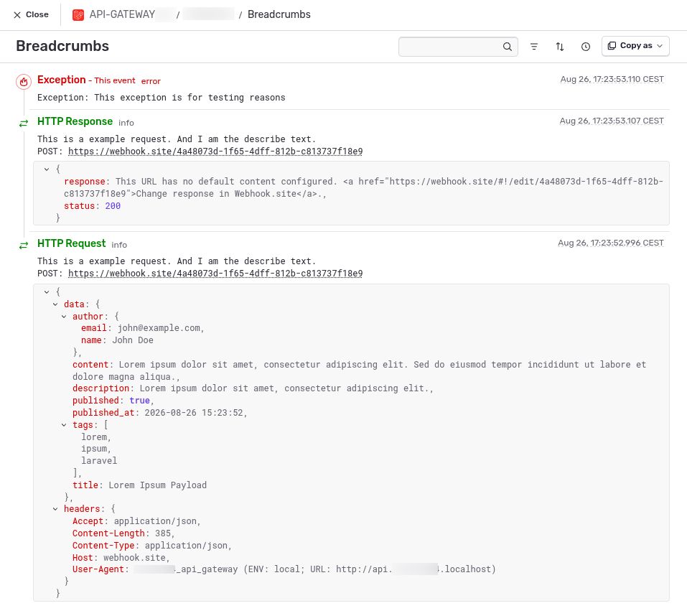Viewport: 687px width, 616px height.
Task: Select the HTTP Request heading
Action: 71,243
